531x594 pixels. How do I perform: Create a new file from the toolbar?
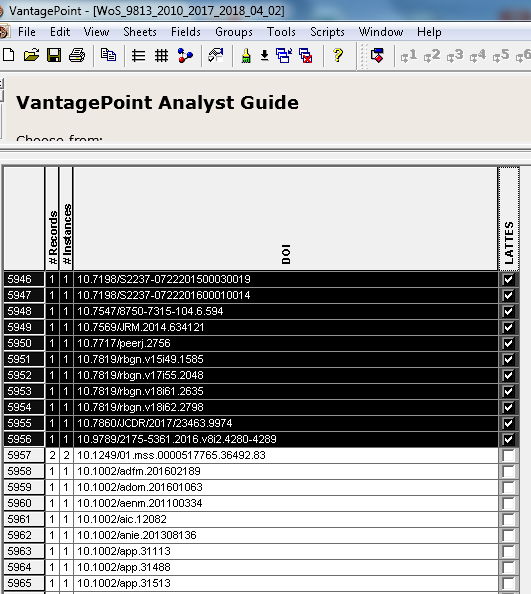coord(8,55)
